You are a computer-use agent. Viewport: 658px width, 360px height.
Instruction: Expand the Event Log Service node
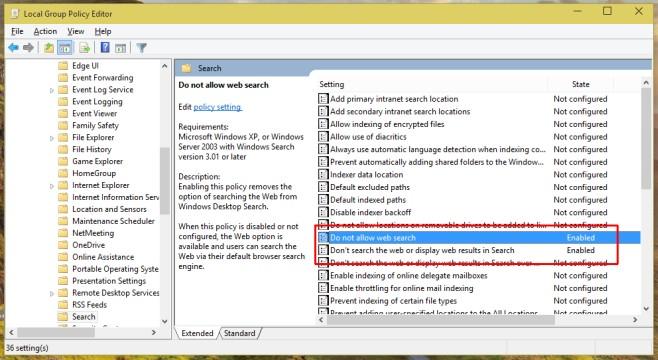(x=52, y=90)
